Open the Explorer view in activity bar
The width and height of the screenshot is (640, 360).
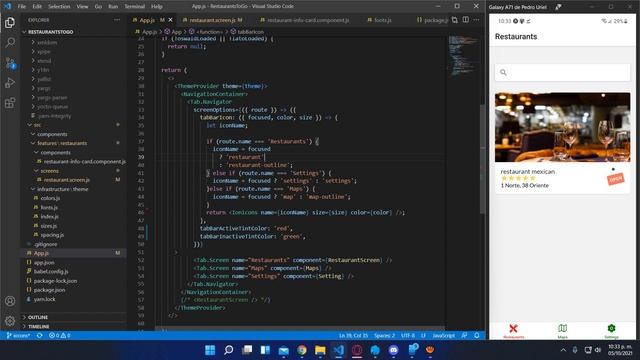10,22
